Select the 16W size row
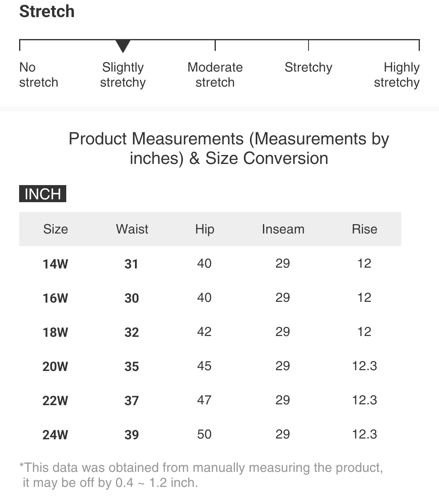439x504 pixels. click(55, 298)
